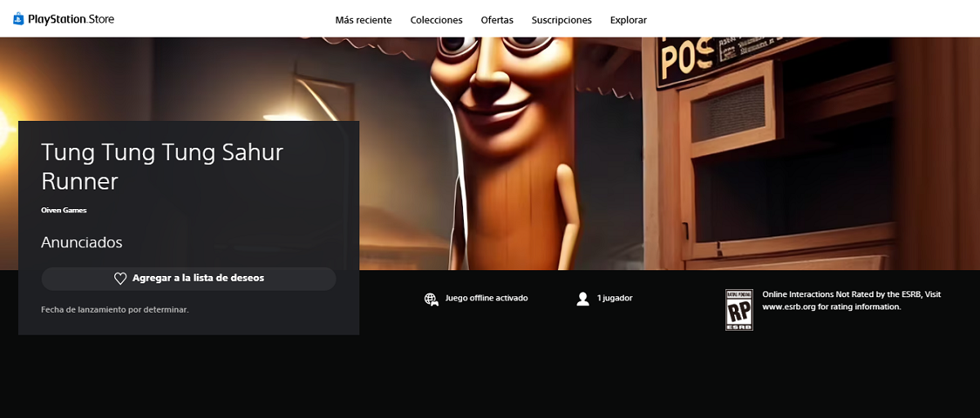This screenshot has width=980, height=418.
Task: Open the Más reciente menu
Action: [363, 20]
